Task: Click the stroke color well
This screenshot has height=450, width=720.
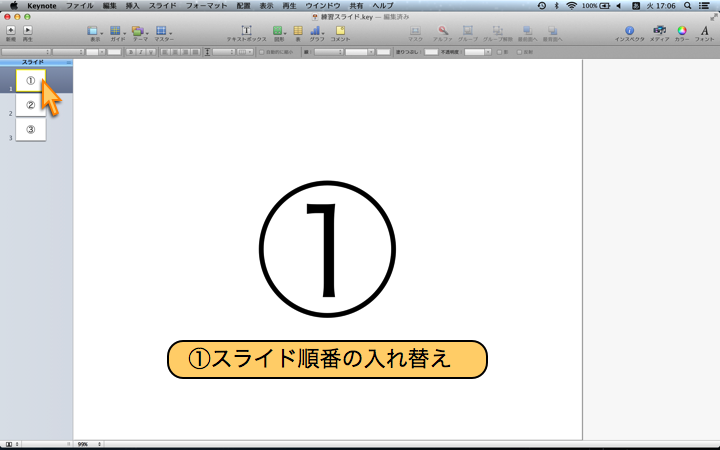Action: (383, 52)
